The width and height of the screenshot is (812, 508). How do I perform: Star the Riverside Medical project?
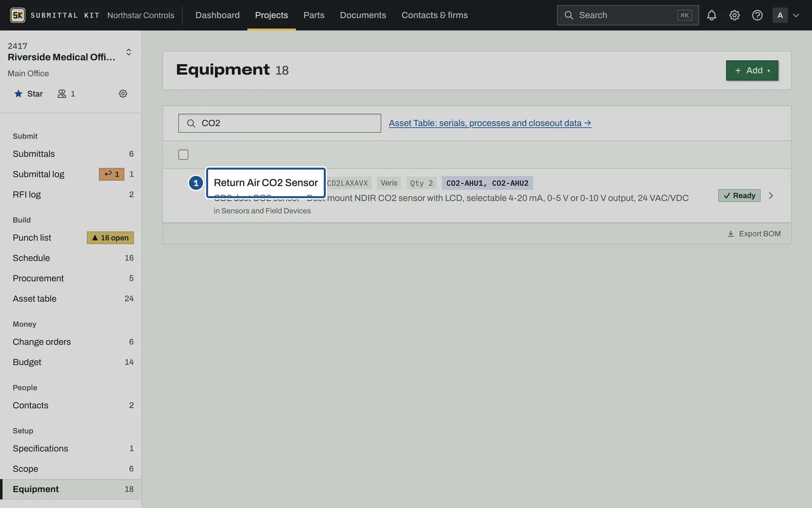click(x=28, y=93)
